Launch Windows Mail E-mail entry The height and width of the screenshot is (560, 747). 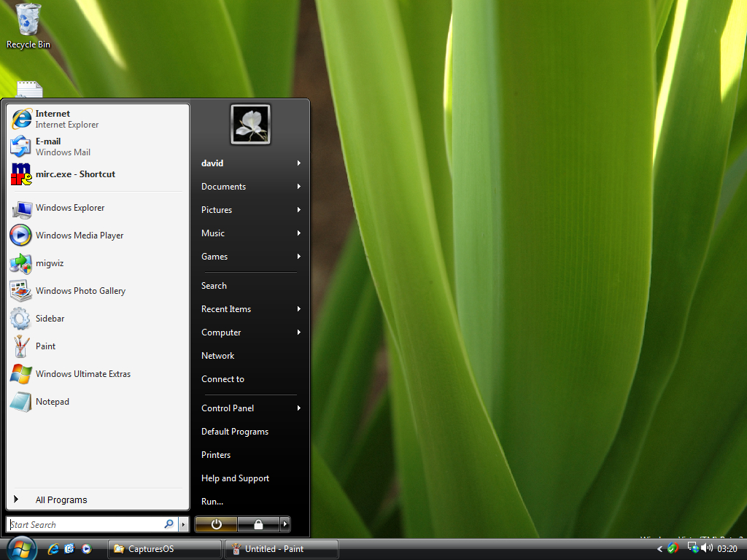pyautogui.click(x=98, y=147)
